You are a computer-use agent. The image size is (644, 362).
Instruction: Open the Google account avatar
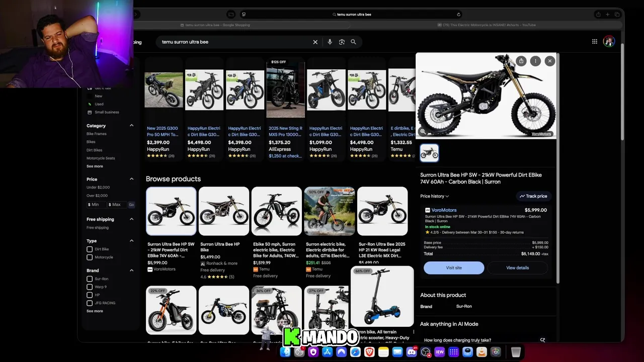[609, 42]
